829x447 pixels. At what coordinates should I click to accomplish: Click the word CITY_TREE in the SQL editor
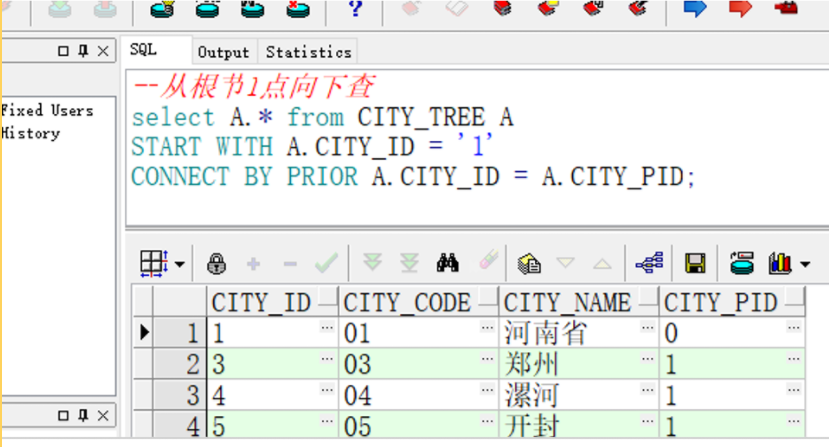pyautogui.click(x=421, y=117)
